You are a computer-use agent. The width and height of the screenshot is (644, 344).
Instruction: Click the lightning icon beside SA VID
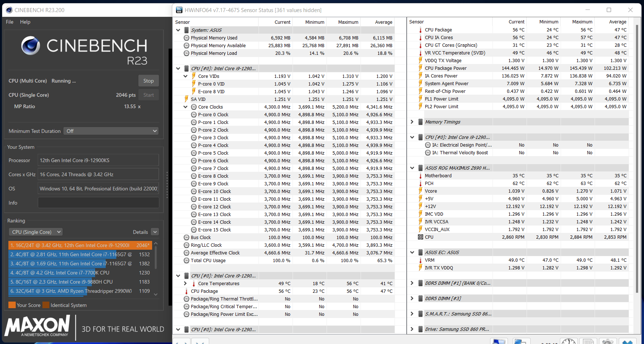[187, 99]
